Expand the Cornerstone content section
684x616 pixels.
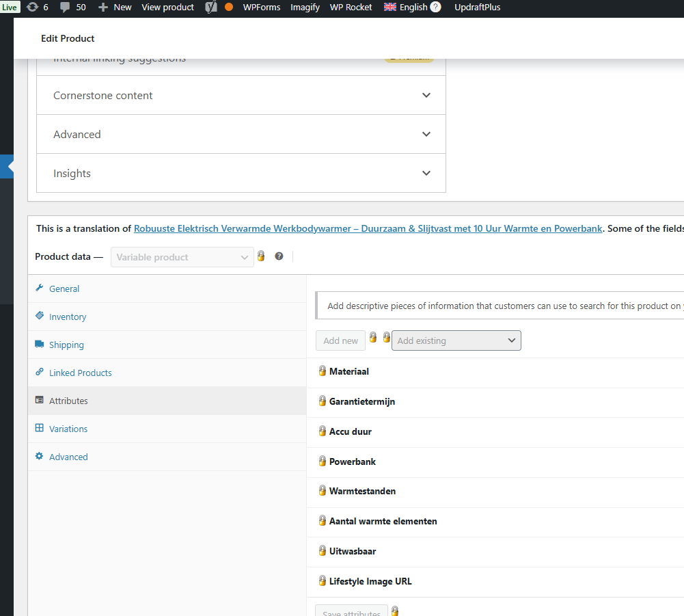click(x=426, y=95)
